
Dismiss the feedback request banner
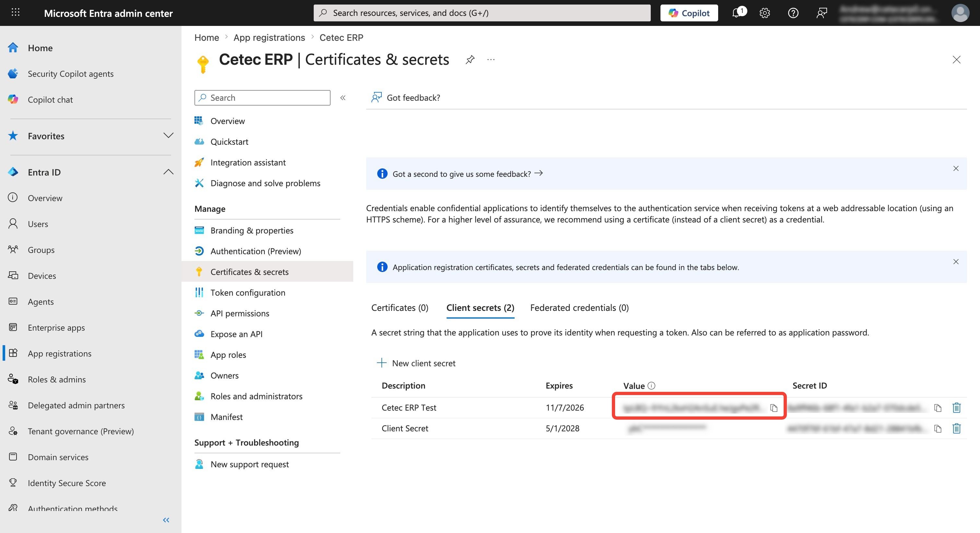coord(956,168)
